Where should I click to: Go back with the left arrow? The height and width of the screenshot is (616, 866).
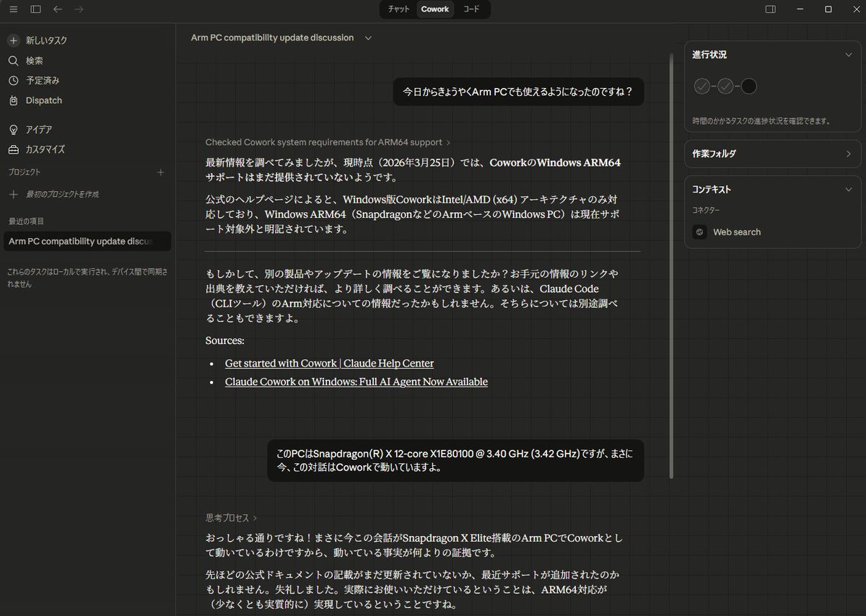58,9
